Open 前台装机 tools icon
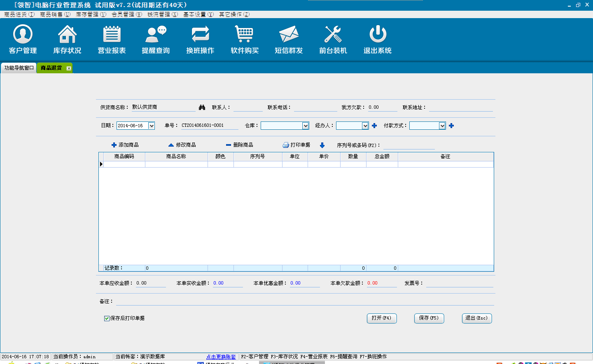Viewport: 593px width, 364px height. (x=333, y=35)
